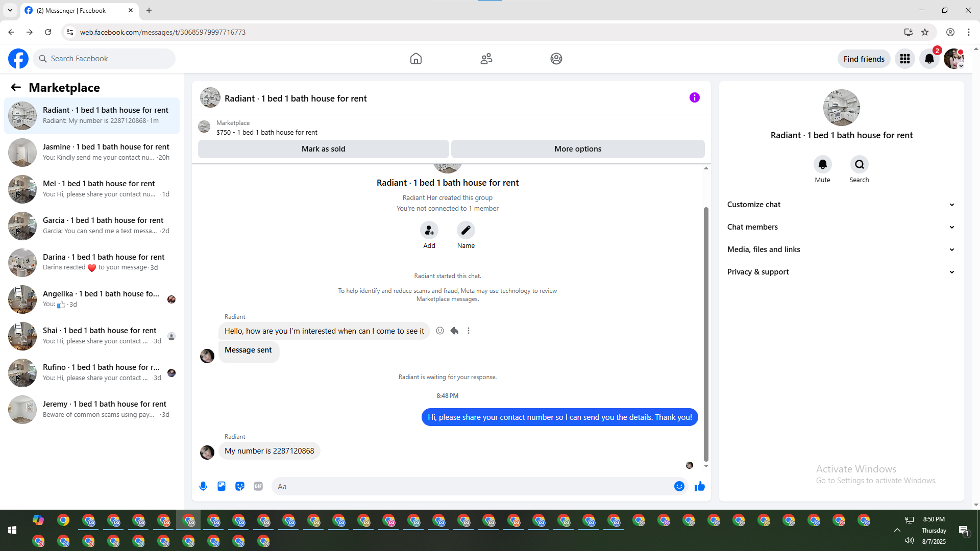The image size is (980, 551).
Task: Focus the Search Facebook field
Action: coord(104,59)
